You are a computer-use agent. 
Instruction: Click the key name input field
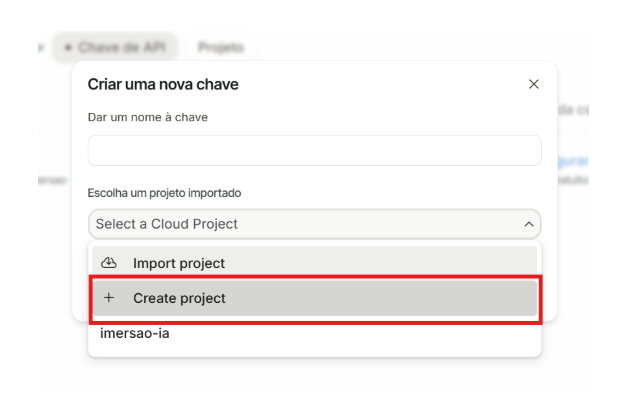pos(314,150)
